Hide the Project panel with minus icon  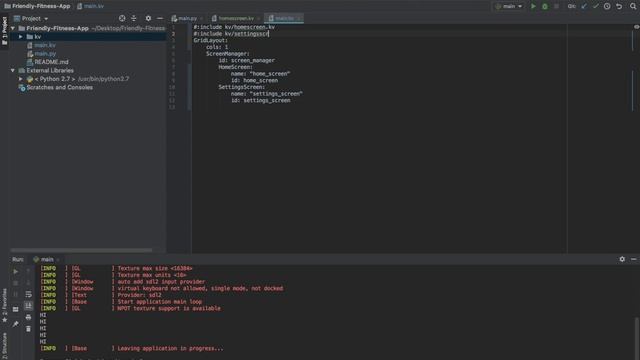[x=160, y=18]
